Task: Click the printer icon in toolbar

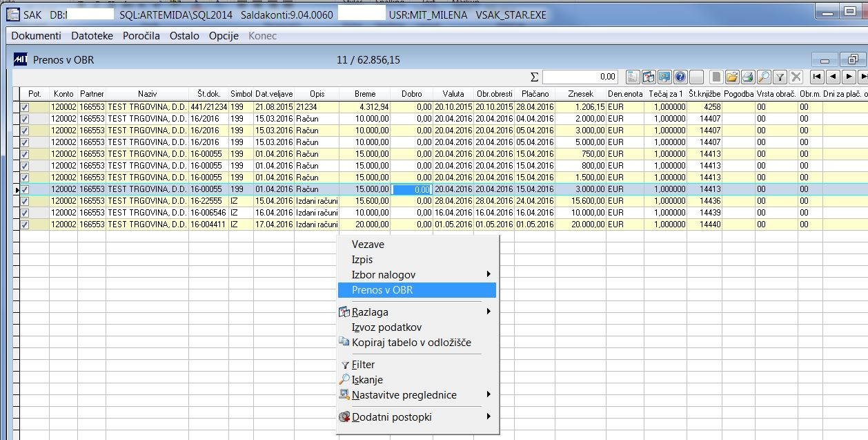Action: pyautogui.click(x=748, y=77)
